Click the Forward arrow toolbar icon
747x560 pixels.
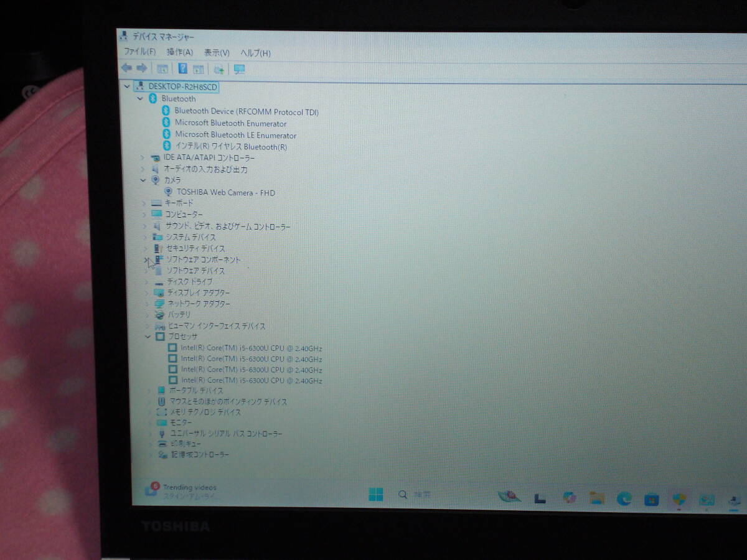click(x=141, y=68)
